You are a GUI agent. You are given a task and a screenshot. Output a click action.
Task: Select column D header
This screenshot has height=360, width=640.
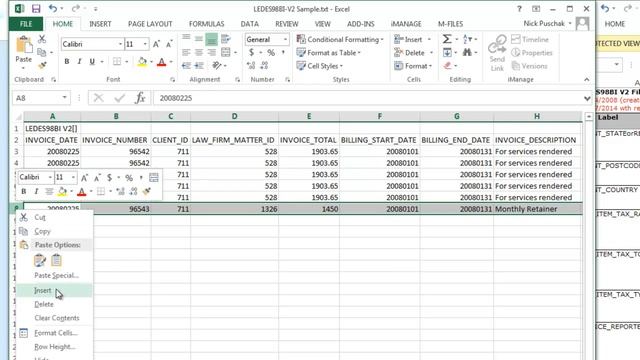point(234,116)
